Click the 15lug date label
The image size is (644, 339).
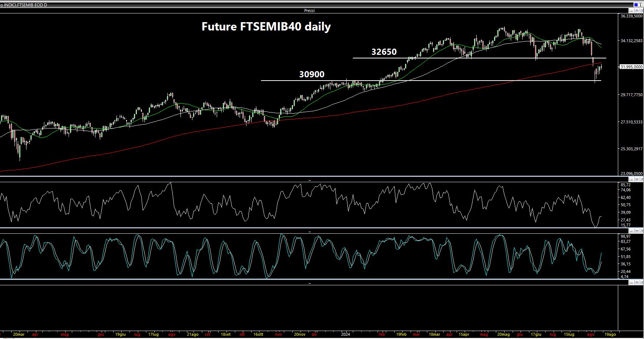[x=569, y=334]
